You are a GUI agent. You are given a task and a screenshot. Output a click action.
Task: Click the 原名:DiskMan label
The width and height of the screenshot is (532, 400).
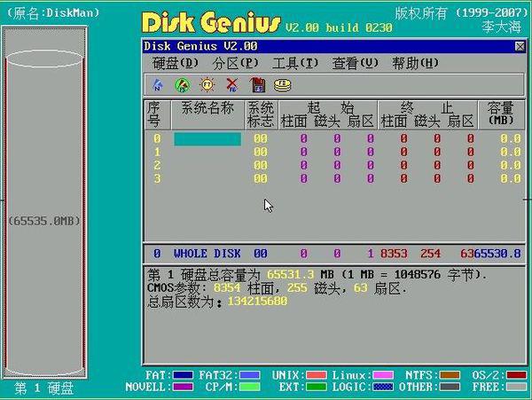(x=53, y=13)
